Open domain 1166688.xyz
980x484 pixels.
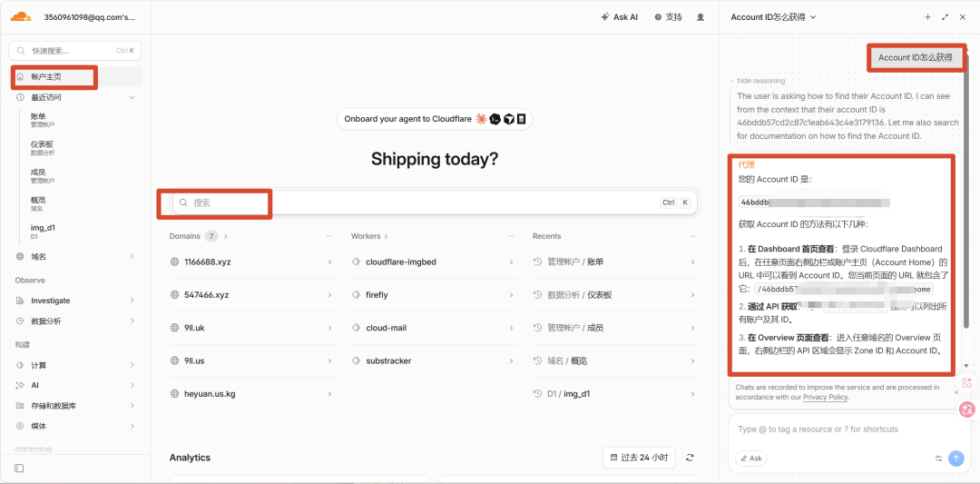tap(252, 262)
